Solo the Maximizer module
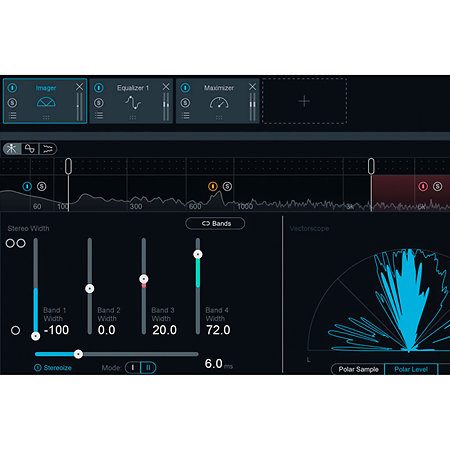Screen dimensions: 450x450 [185, 103]
